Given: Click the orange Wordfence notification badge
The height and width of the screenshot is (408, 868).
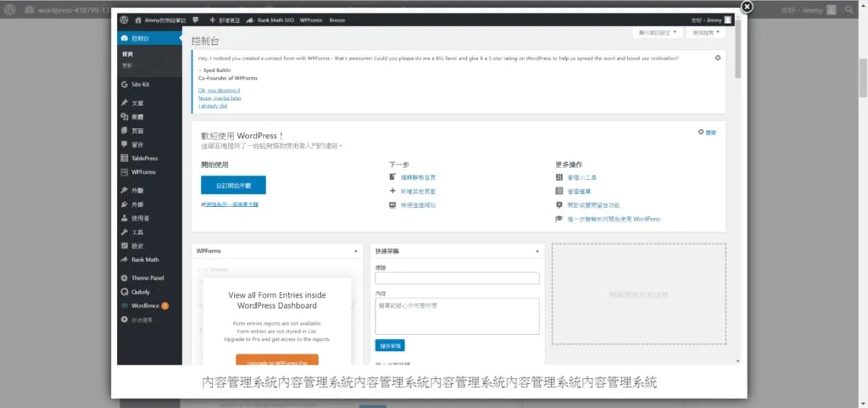Looking at the screenshot, I should [165, 305].
